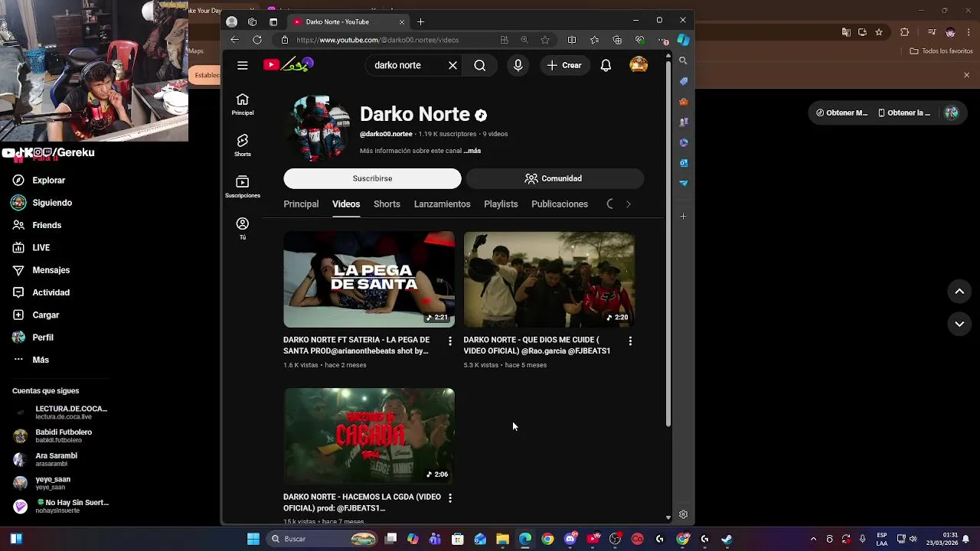
Task: Open YouTube notifications bell
Action: [x=606, y=65]
